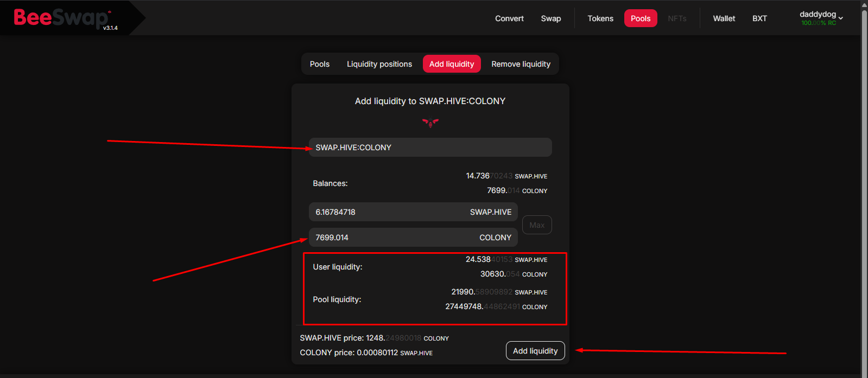Click the NFTs nav item
Image resolution: width=868 pixels, height=378 pixels.
[x=677, y=18]
